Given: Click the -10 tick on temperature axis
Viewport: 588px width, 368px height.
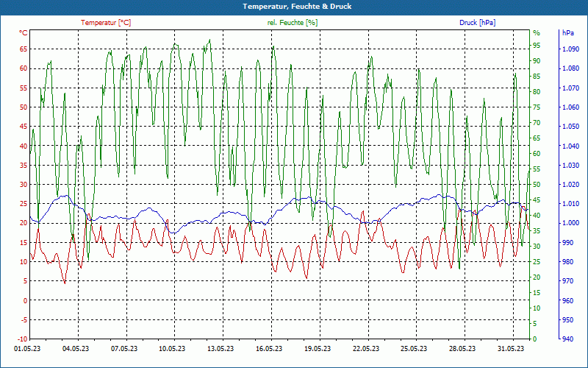Looking at the screenshot, I should coord(23,339).
